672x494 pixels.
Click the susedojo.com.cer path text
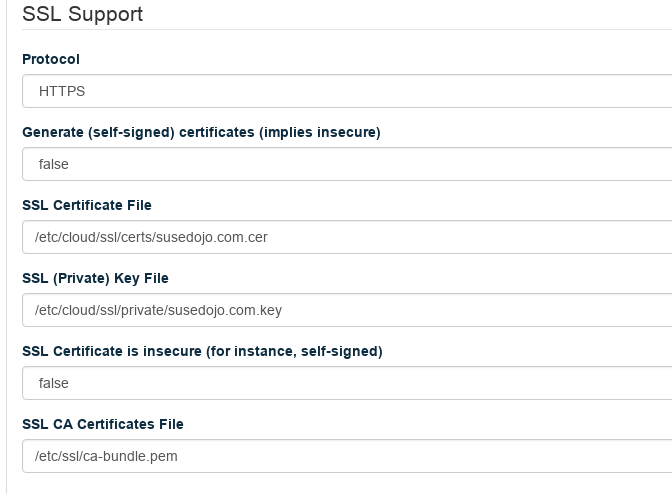coord(151,237)
